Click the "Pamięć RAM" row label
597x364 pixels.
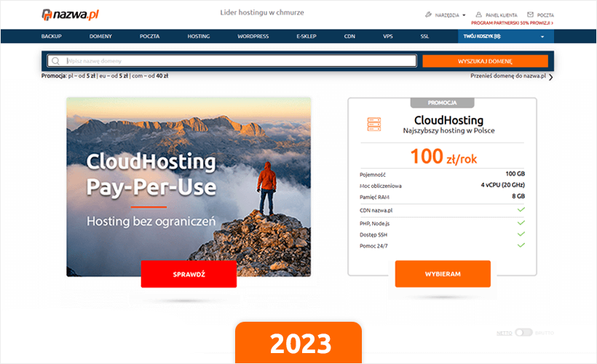[x=375, y=197]
